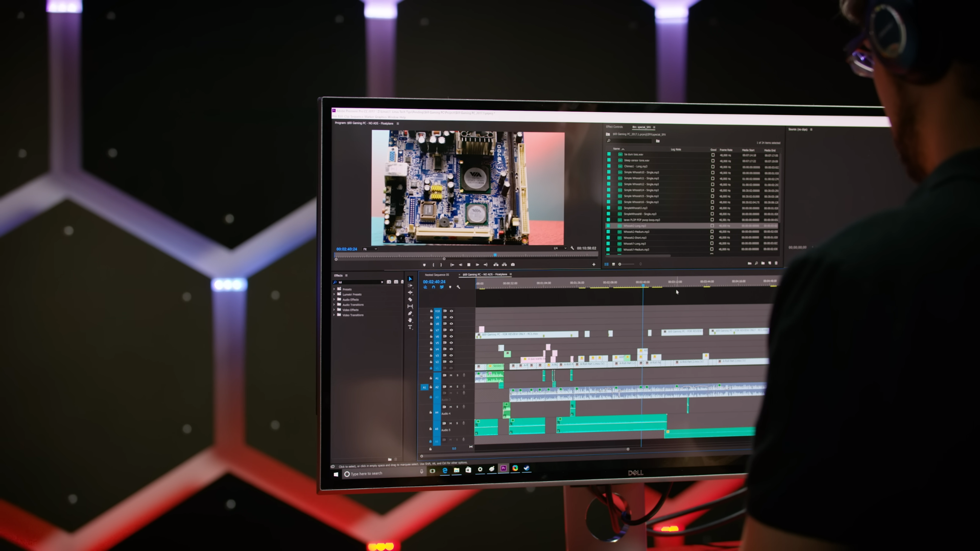
Task: Open Program monitor settings wrench
Action: [x=572, y=248]
